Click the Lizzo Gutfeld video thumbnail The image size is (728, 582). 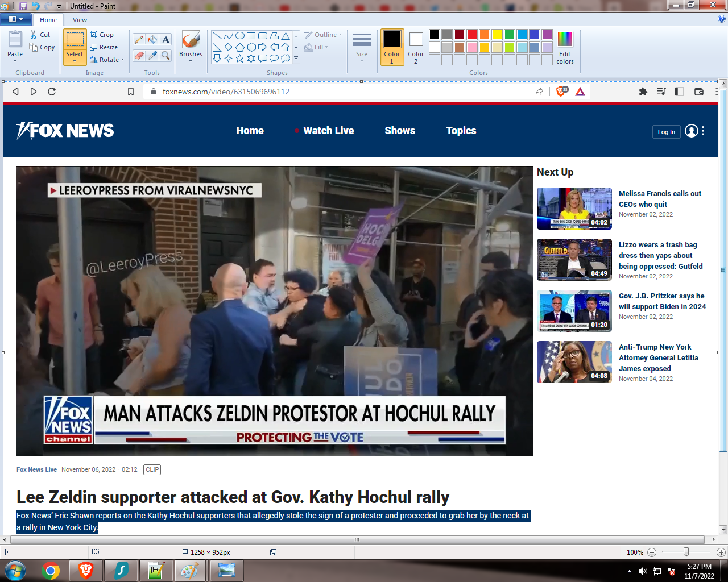pos(574,260)
